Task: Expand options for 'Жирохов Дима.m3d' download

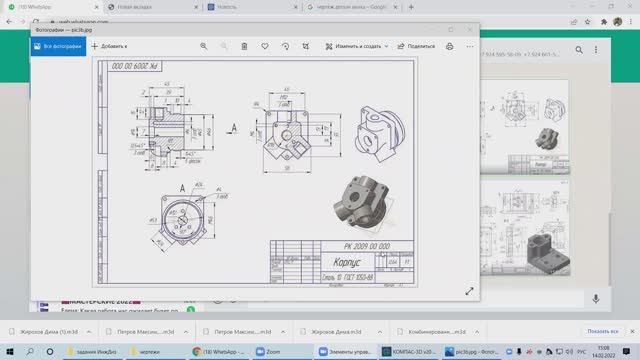Action: coord(380,332)
